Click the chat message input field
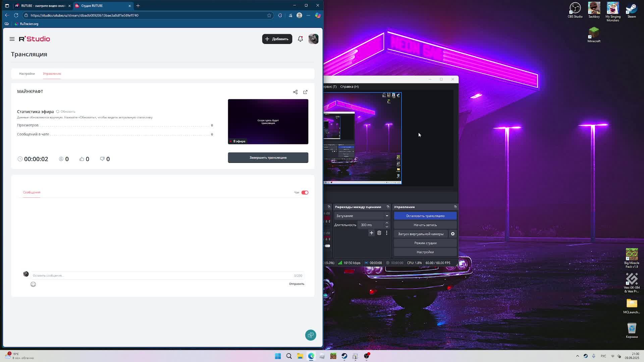644x362 pixels. pos(161,276)
